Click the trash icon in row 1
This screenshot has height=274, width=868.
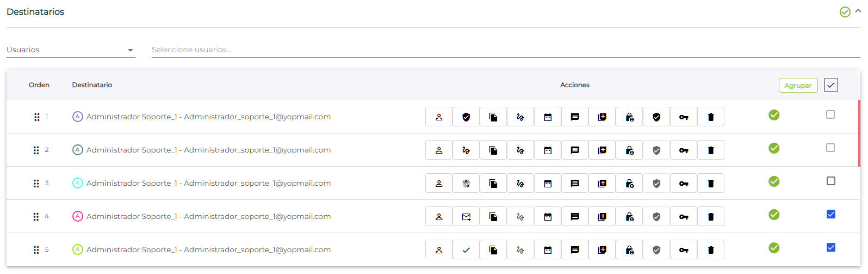point(711,117)
